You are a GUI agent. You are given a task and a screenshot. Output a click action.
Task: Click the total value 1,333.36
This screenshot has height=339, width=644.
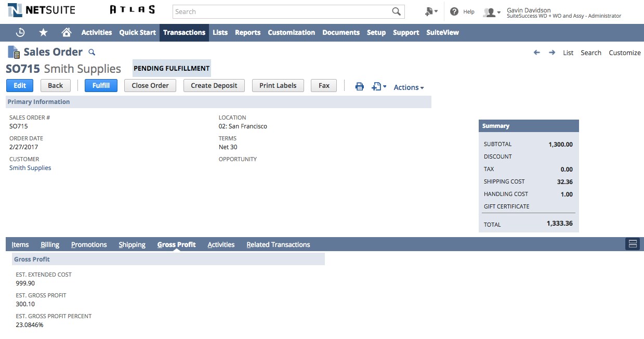(560, 224)
